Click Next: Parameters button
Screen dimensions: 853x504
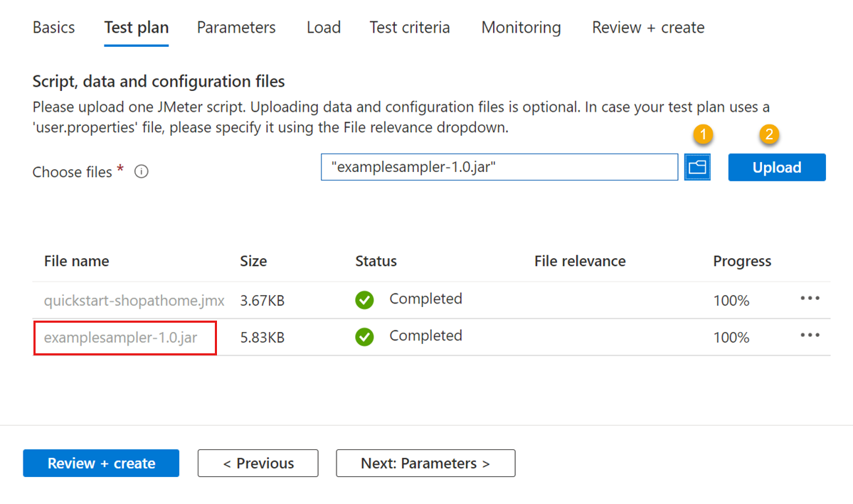click(x=425, y=463)
